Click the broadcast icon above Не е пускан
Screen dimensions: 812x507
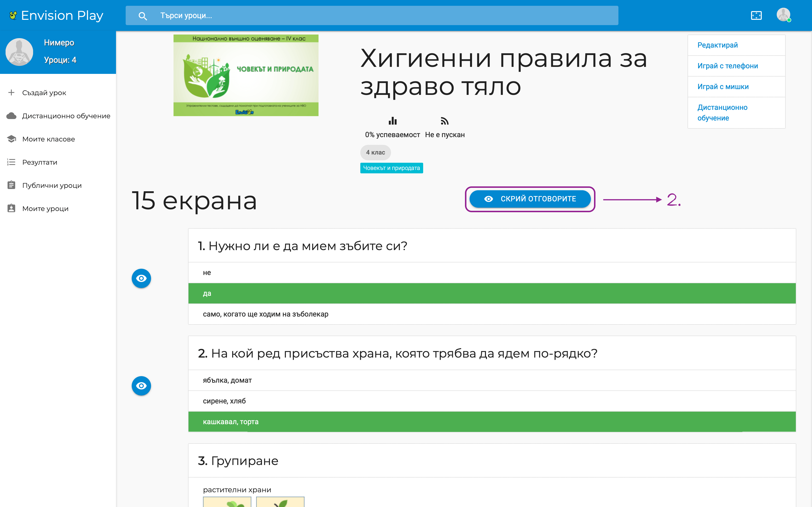point(445,121)
